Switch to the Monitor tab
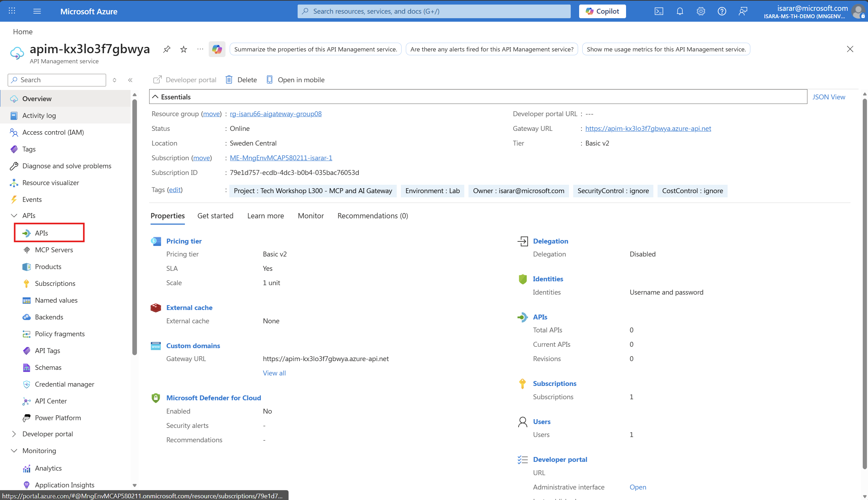 point(311,216)
